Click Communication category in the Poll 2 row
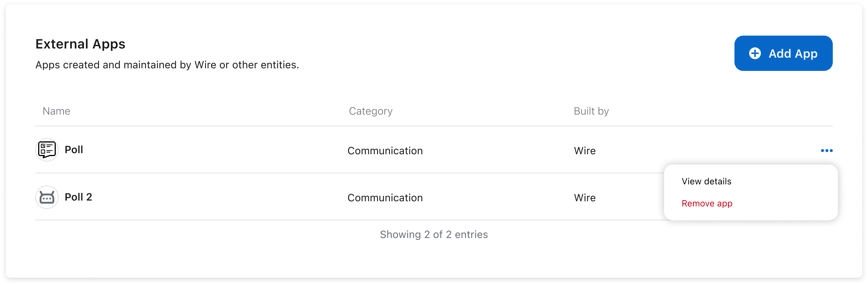This screenshot has width=868, height=285. click(385, 198)
